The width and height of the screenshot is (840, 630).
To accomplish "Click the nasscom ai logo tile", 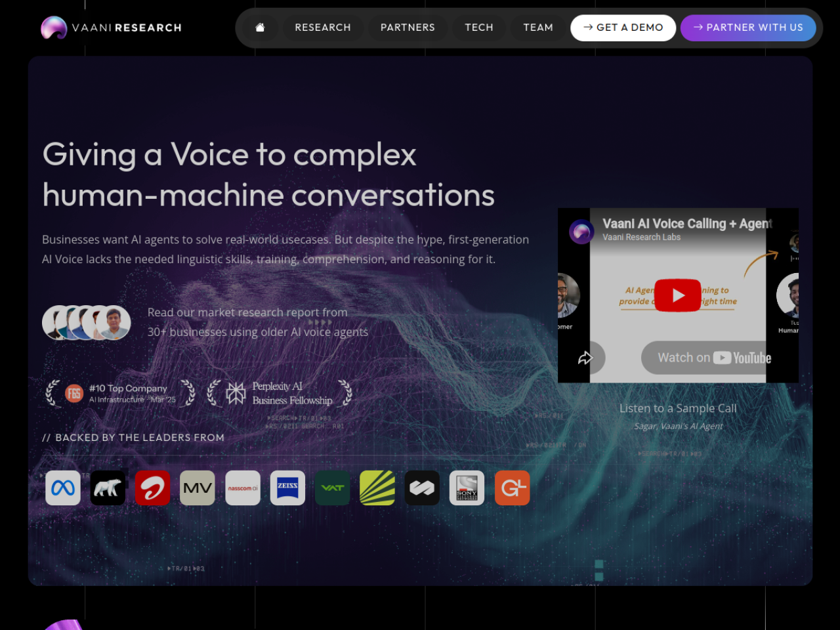I will coord(243,488).
